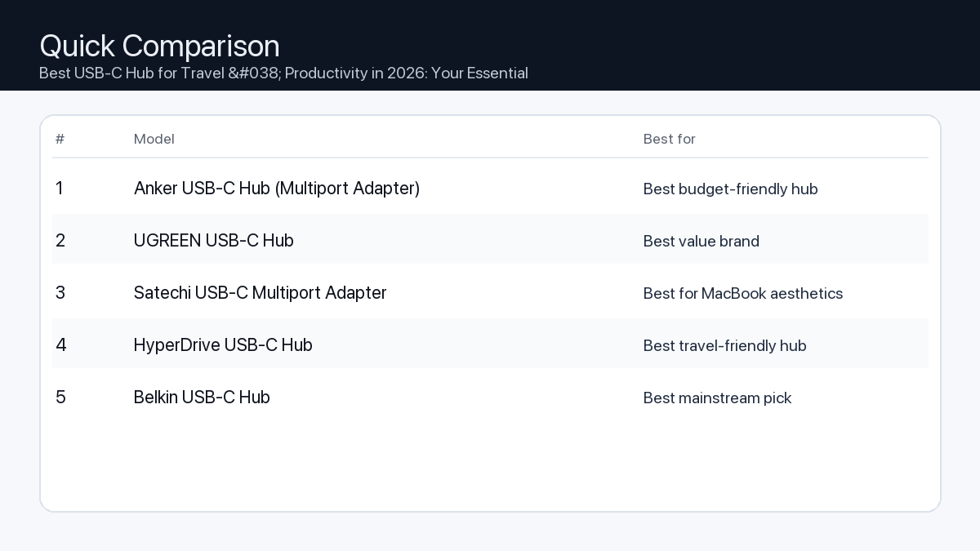
Task: Select Satechi USB-C Multiport Adapter
Action: [261, 293]
